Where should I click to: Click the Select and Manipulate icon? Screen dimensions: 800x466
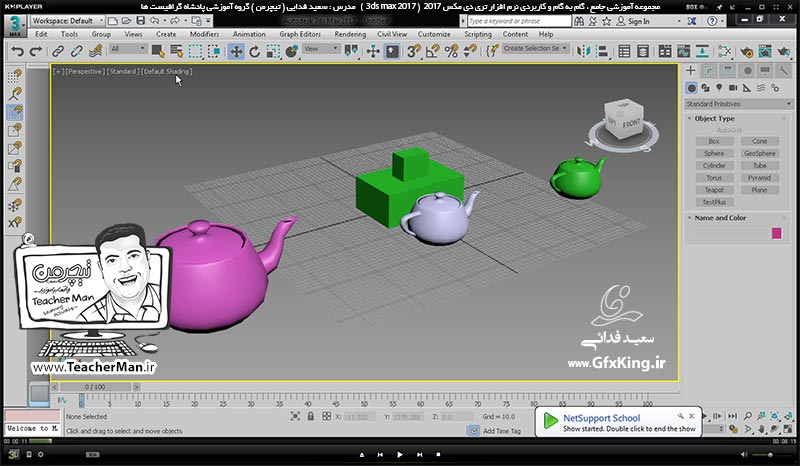pos(373,51)
